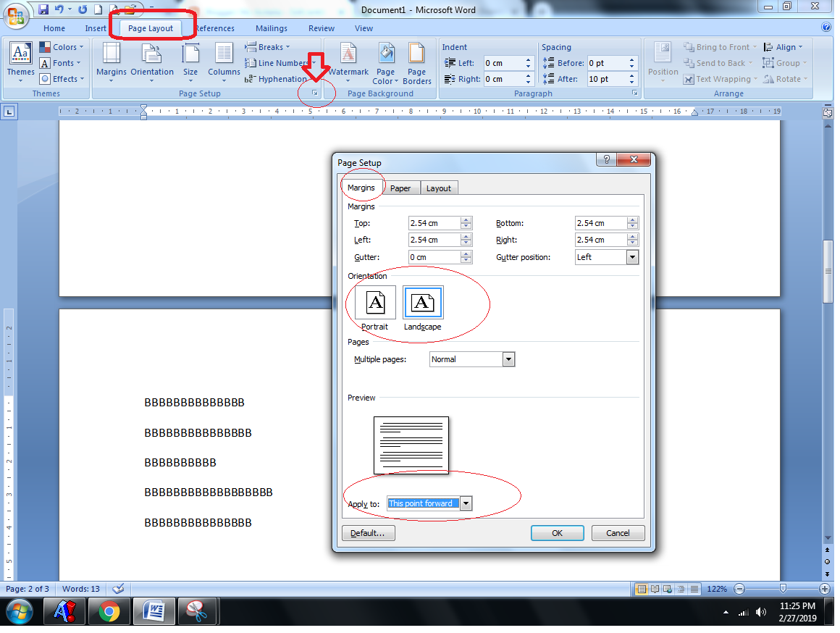
Task: Click zoom level 122% in status bar
Action: tap(717, 589)
